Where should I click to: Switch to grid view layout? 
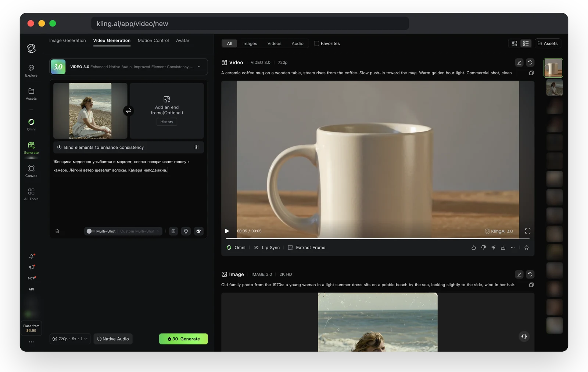tap(514, 43)
